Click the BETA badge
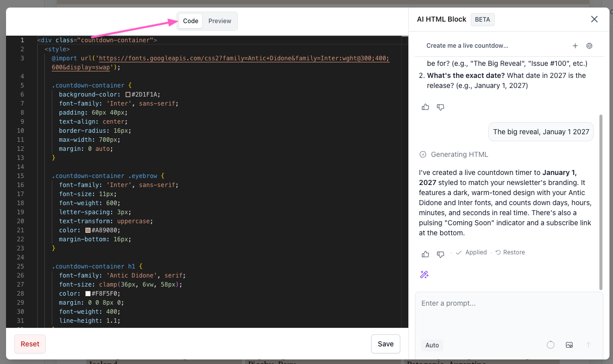Viewport: 613px width, 364px height. [483, 20]
